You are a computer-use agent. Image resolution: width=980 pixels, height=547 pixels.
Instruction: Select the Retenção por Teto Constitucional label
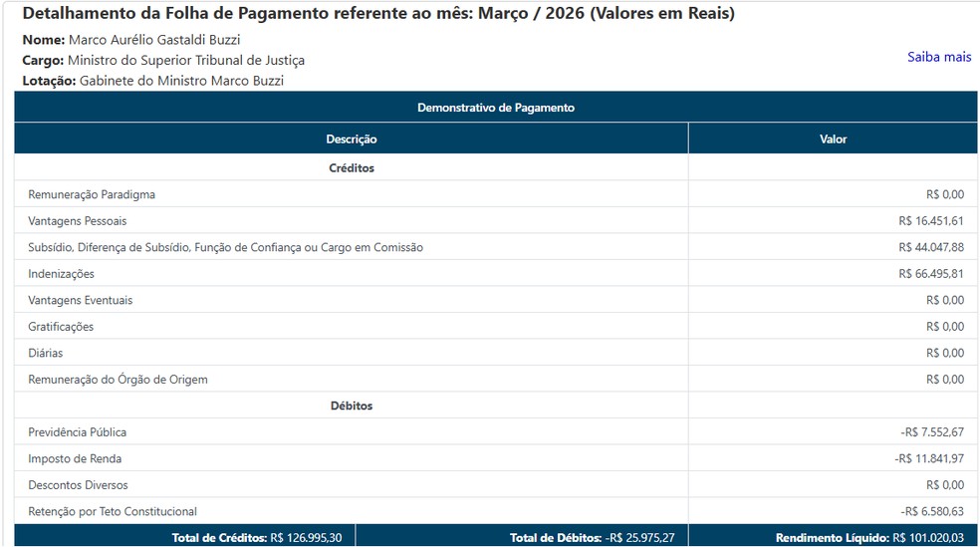[x=113, y=511]
